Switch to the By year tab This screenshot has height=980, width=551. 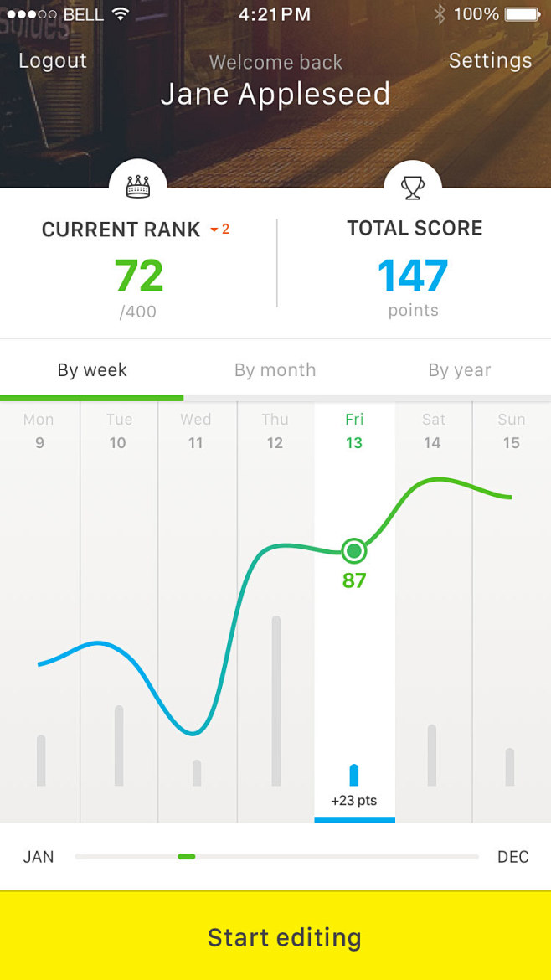(x=459, y=370)
